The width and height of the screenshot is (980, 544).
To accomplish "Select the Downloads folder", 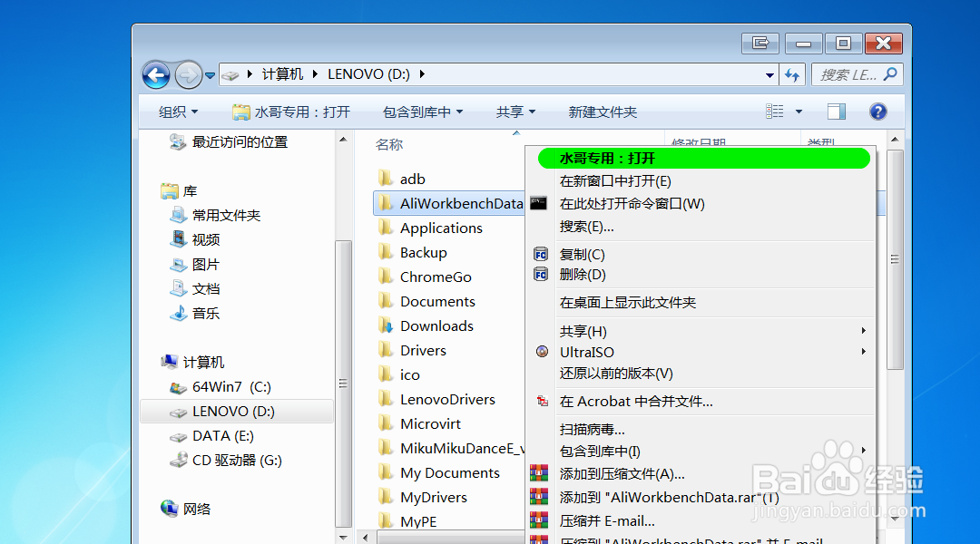I will [426, 326].
